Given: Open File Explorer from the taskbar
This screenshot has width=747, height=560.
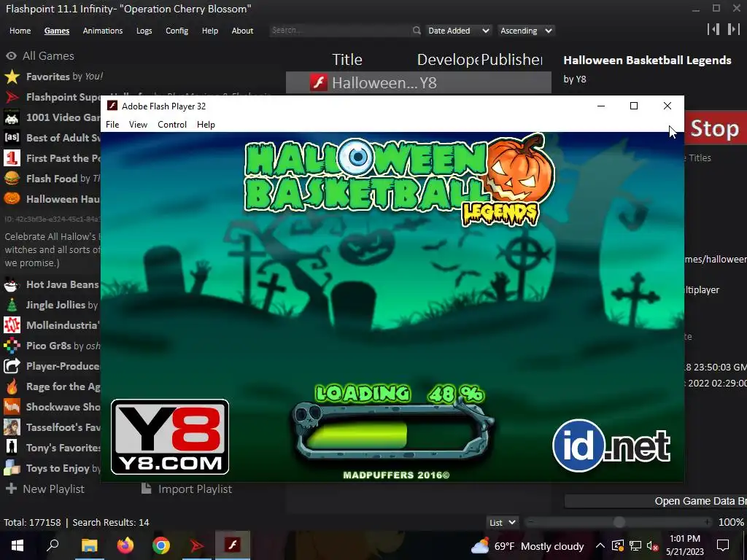Looking at the screenshot, I should click(89, 545).
